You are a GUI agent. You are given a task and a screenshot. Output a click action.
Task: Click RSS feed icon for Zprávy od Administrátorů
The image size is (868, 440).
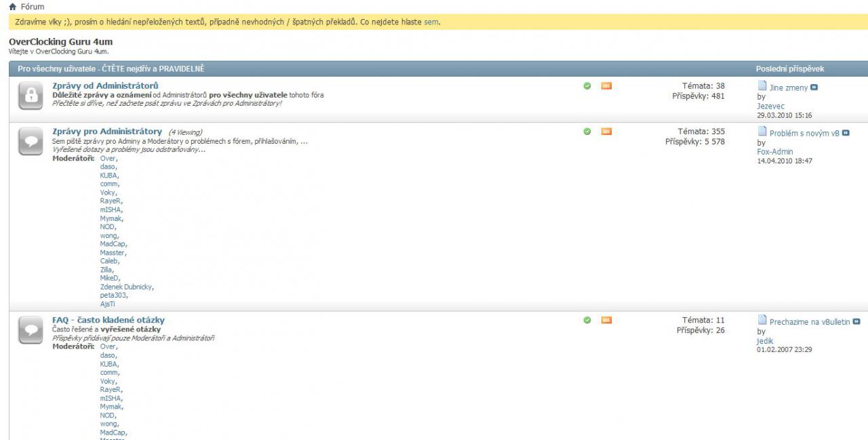click(606, 86)
